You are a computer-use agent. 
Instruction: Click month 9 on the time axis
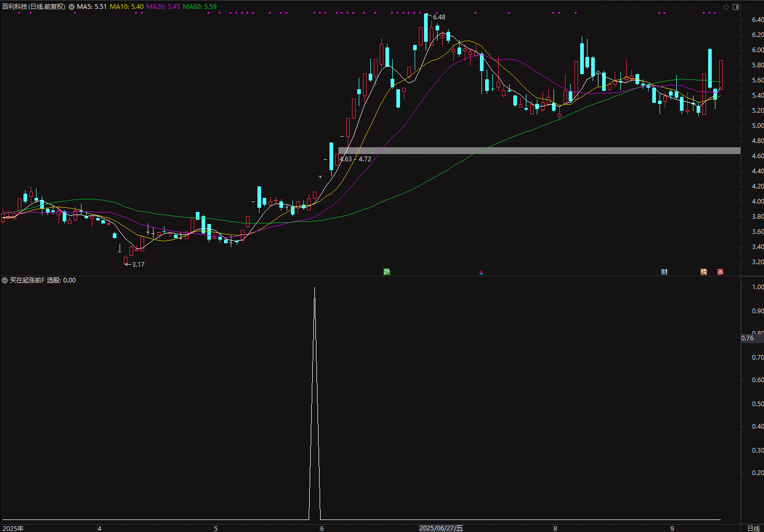672,528
